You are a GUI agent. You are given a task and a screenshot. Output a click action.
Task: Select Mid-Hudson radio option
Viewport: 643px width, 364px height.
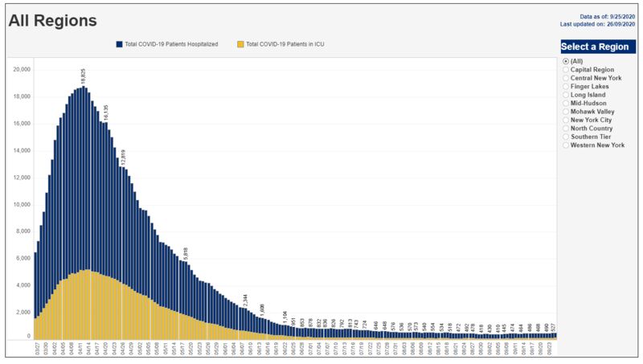tap(566, 104)
